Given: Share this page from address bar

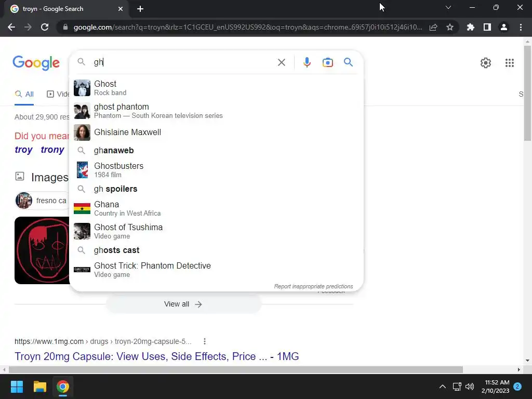Looking at the screenshot, I should coord(433,27).
